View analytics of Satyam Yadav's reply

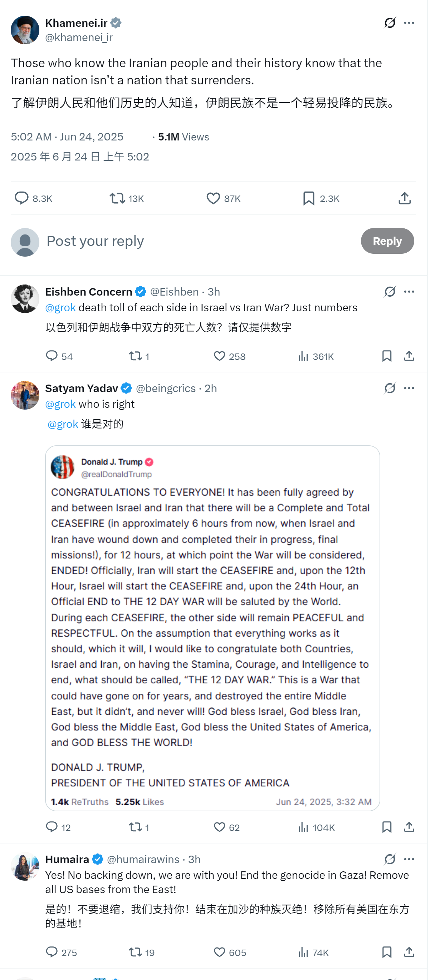click(303, 827)
